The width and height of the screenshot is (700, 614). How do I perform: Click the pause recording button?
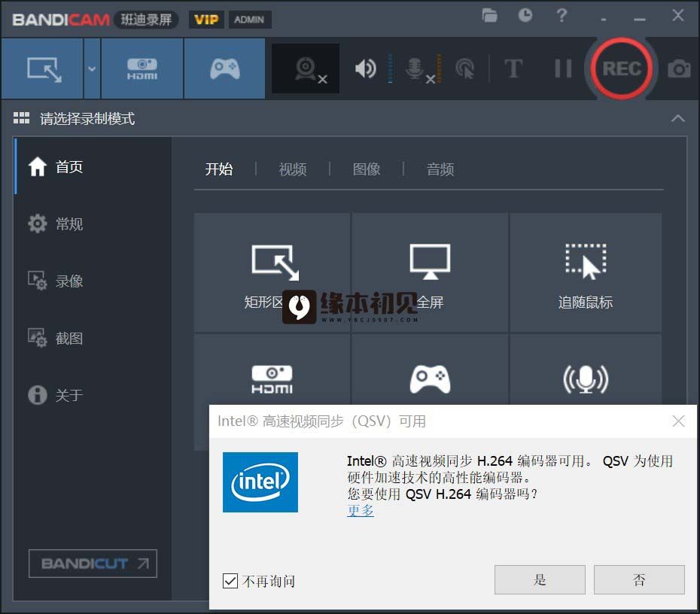click(x=563, y=68)
